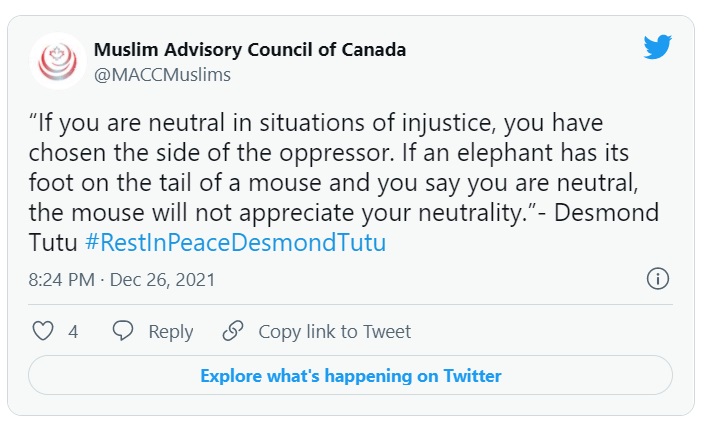The image size is (707, 426).
Task: Click the Dec 26, 2021 date portion
Action: (163, 280)
